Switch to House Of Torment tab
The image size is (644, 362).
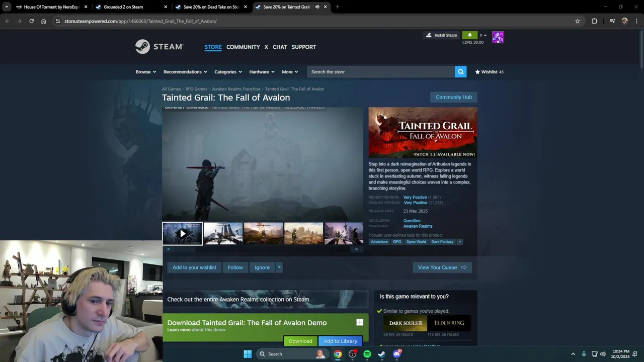pos(52,7)
